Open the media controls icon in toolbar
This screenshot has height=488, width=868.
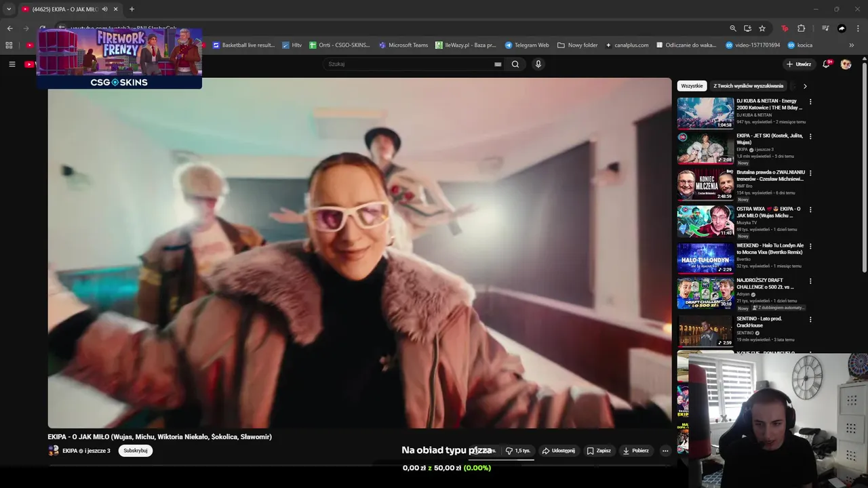(x=825, y=28)
